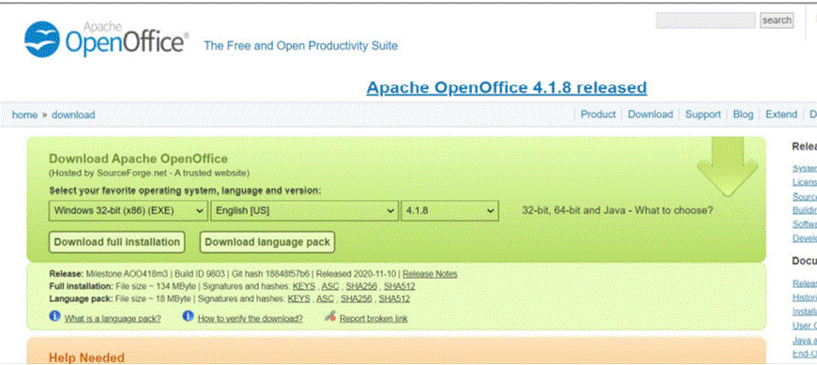Open the Release Notes link
817x365 pixels.
coord(430,274)
